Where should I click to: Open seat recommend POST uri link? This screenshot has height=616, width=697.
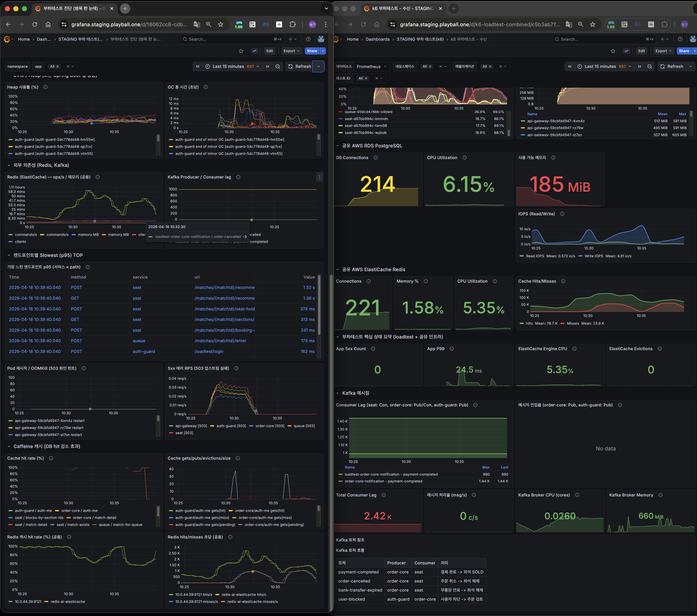click(x=224, y=287)
